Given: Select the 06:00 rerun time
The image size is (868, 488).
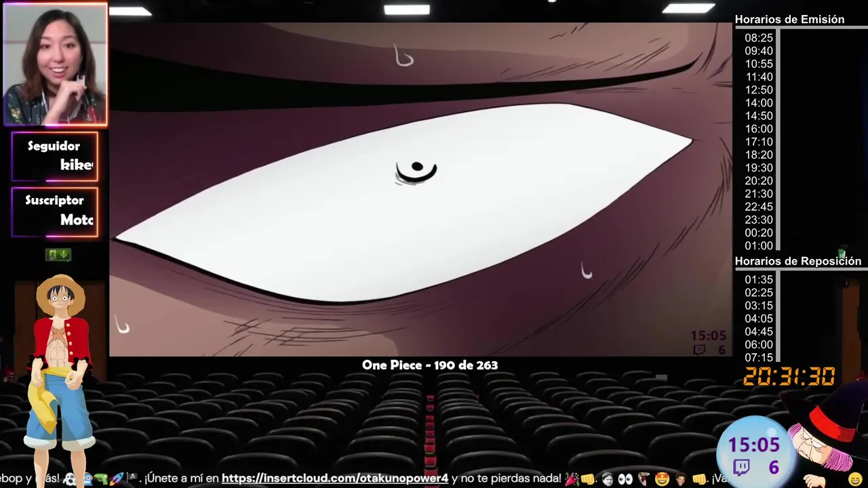Looking at the screenshot, I should [x=759, y=344].
